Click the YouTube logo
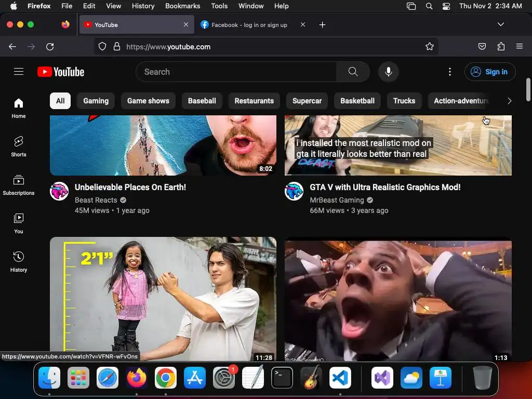Viewport: 532px width, 399px height. 61,72
